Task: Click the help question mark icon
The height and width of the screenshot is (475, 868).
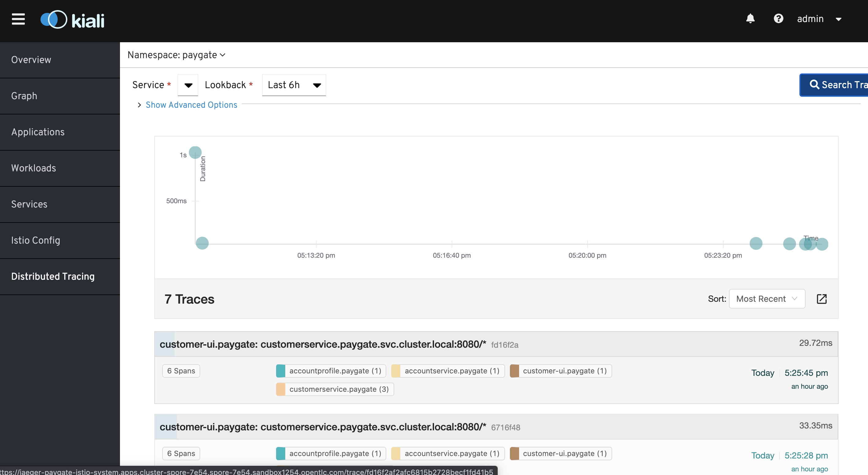Action: 779,19
